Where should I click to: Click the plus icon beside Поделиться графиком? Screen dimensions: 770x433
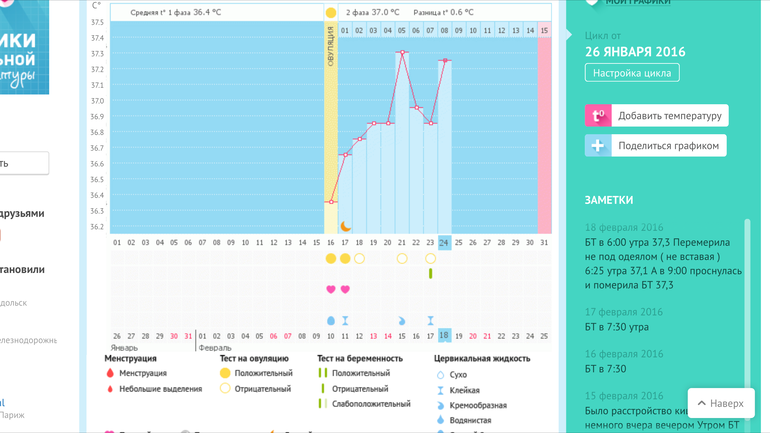click(598, 146)
